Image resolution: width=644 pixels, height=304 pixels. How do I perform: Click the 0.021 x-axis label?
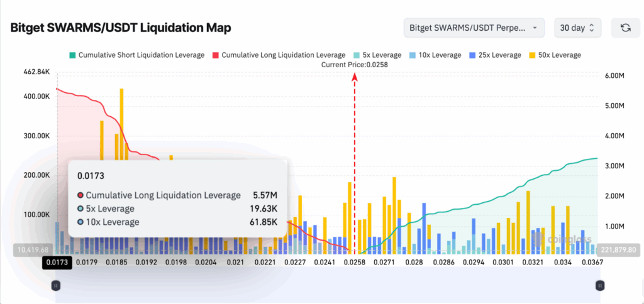tap(236, 263)
